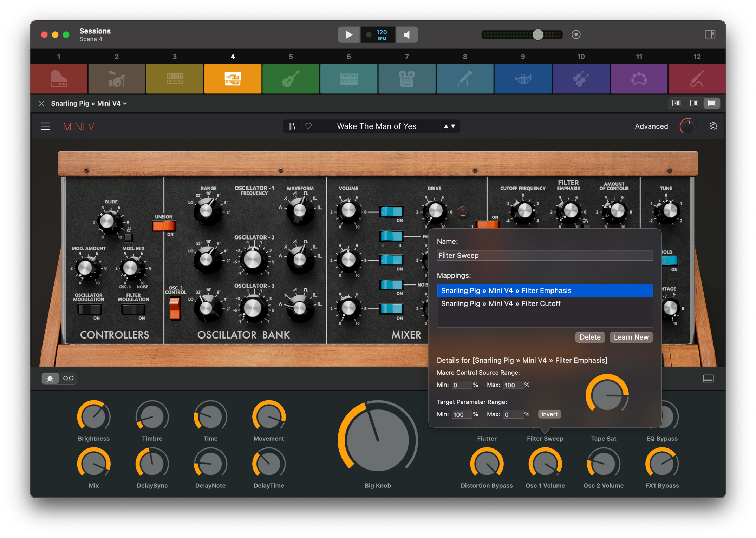Viewport: 756px width, 538px height.
Task: Click the Source Range Max field
Action: click(513, 385)
